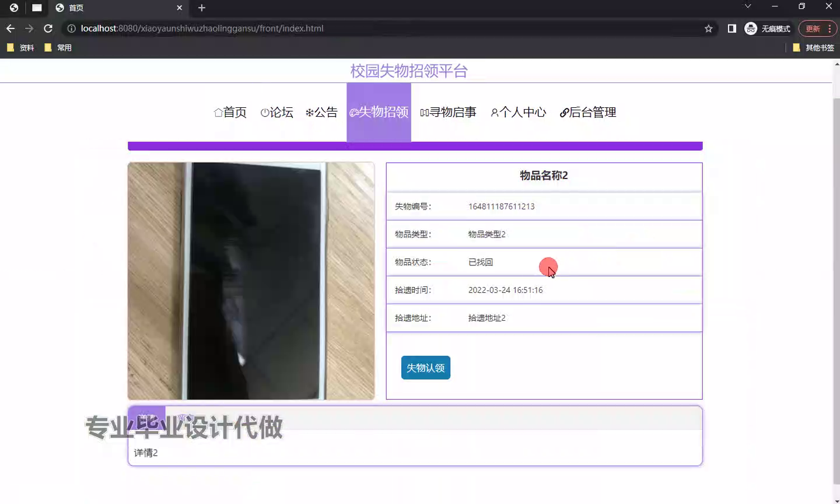Open the 资料 bookmarks folder
Viewport: 840px width, 504px height.
coord(20,48)
